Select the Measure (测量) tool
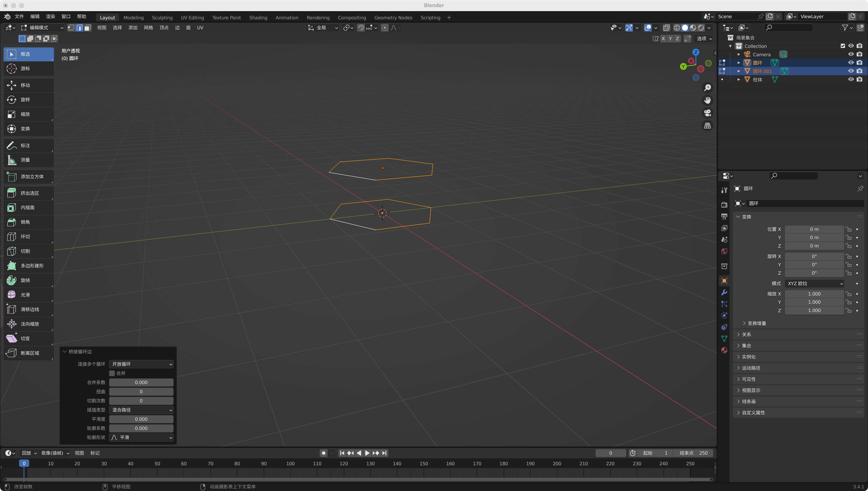Screen dimensions: 868x491 (x=28, y=160)
